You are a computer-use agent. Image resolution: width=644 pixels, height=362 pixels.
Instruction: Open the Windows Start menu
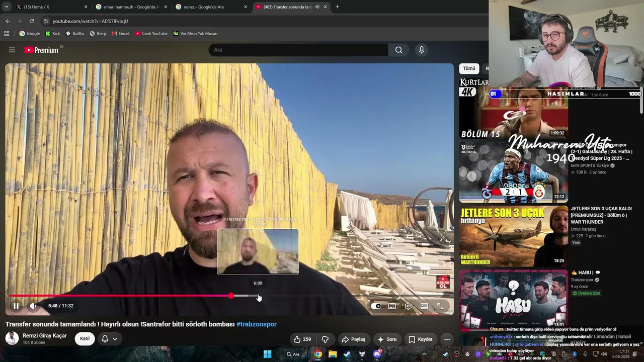(x=268, y=354)
